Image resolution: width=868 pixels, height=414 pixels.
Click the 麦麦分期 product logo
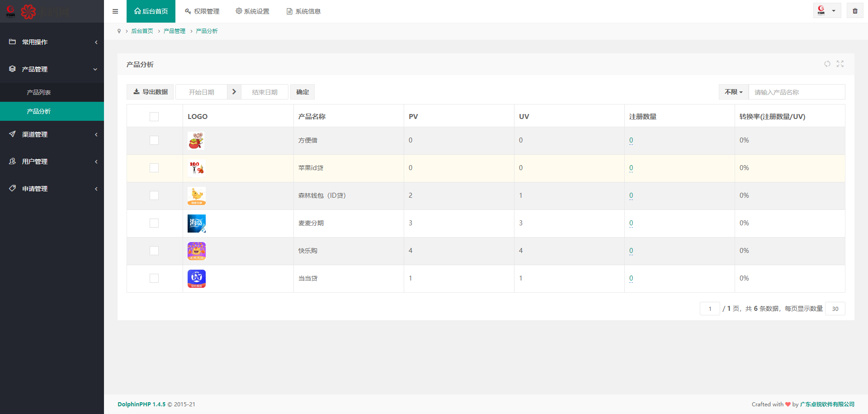coord(196,224)
